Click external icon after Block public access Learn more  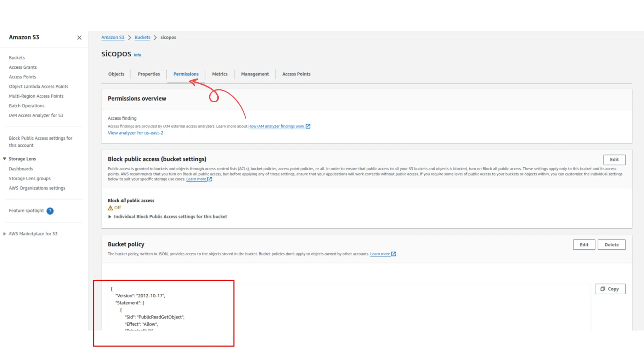(x=210, y=179)
